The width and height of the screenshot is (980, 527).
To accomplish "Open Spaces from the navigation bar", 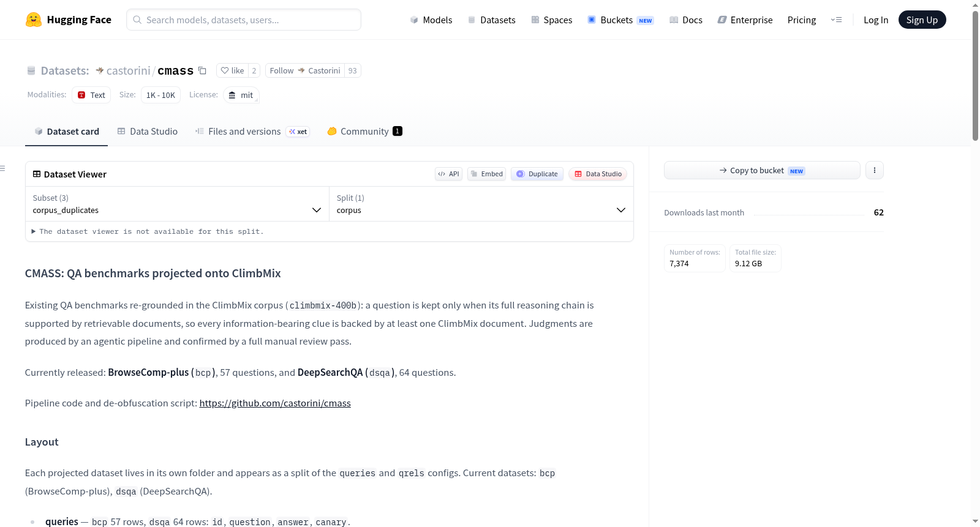I will point(551,20).
